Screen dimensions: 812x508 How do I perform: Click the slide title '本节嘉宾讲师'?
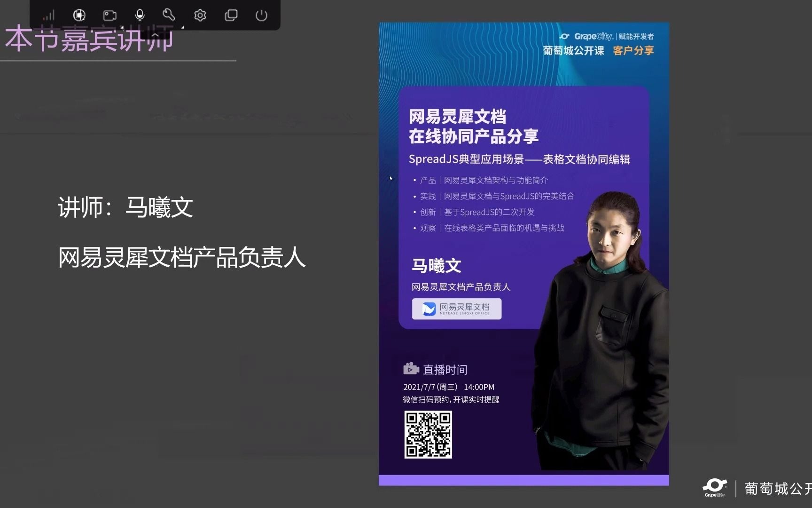pyautogui.click(x=89, y=40)
